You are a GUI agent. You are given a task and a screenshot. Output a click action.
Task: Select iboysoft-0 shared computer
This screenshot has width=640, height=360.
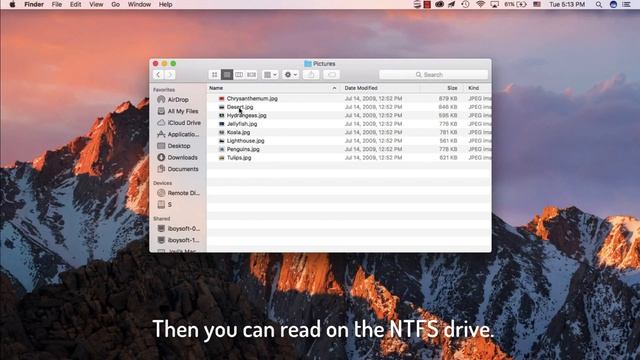tap(178, 229)
